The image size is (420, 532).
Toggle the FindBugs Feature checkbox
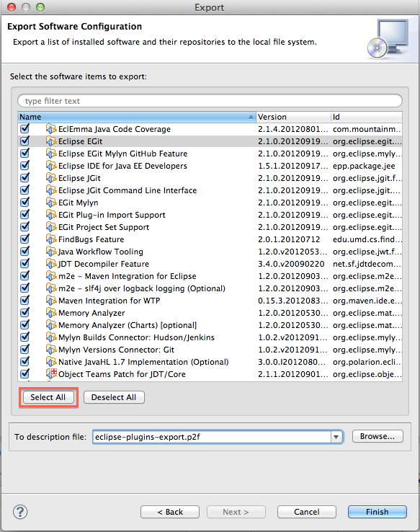24,239
